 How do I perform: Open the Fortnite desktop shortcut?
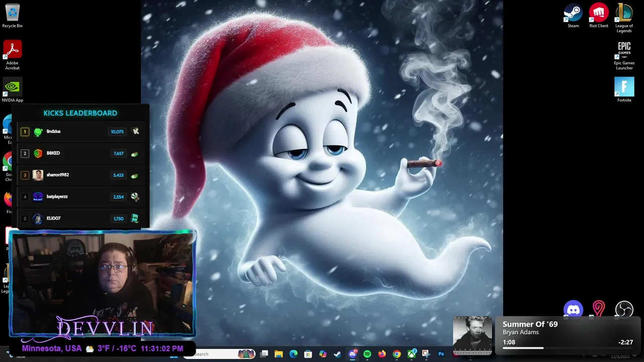click(x=624, y=90)
